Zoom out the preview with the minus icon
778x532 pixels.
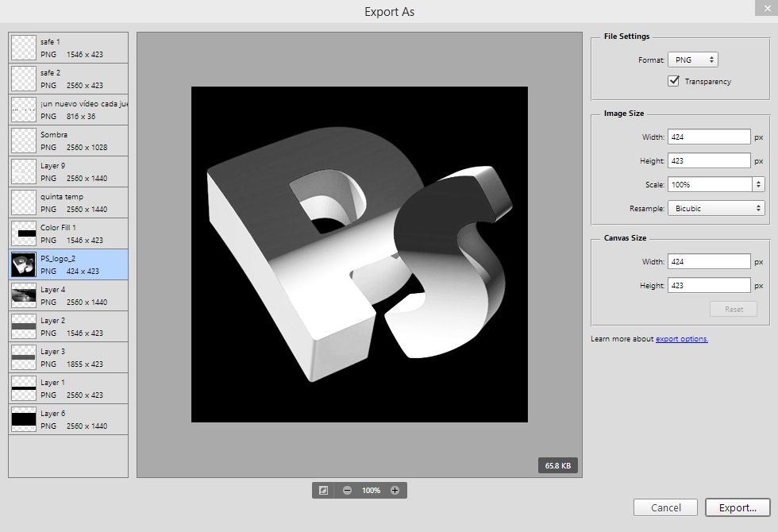click(x=348, y=491)
